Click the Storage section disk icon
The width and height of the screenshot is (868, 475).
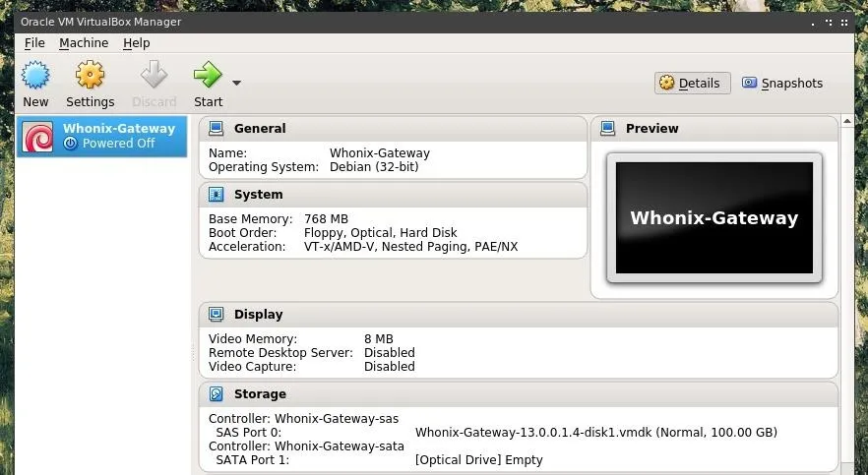point(216,393)
